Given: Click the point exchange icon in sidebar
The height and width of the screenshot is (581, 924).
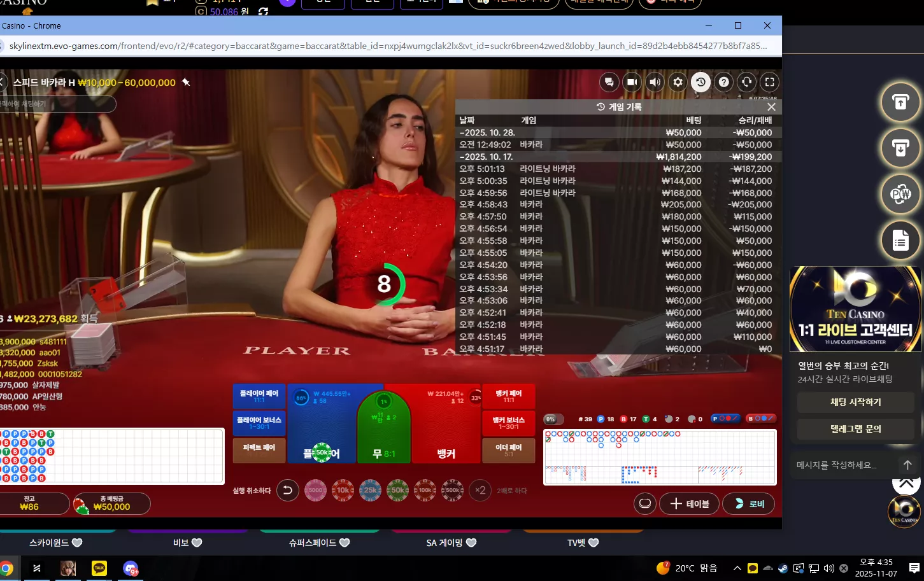Looking at the screenshot, I should click(900, 194).
